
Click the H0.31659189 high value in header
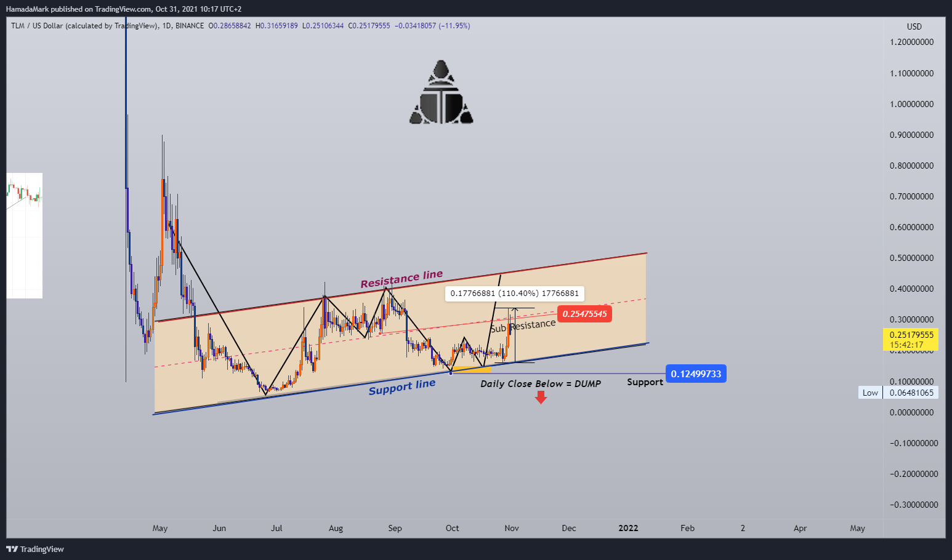click(276, 26)
